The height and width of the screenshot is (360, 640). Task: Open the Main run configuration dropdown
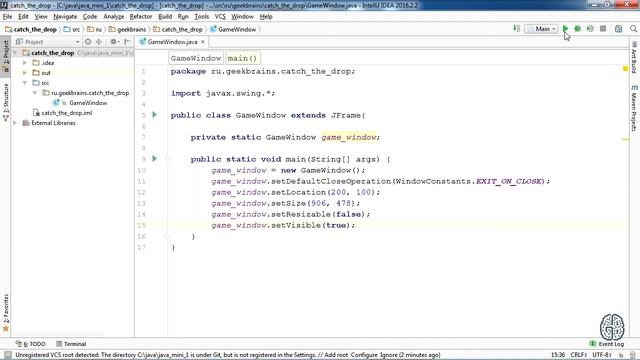pos(542,29)
